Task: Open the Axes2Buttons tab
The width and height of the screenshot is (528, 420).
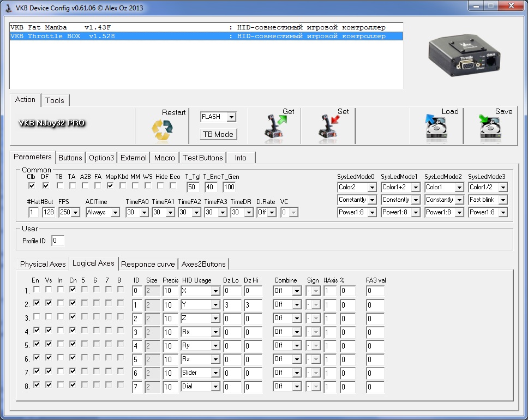Action: [203, 264]
